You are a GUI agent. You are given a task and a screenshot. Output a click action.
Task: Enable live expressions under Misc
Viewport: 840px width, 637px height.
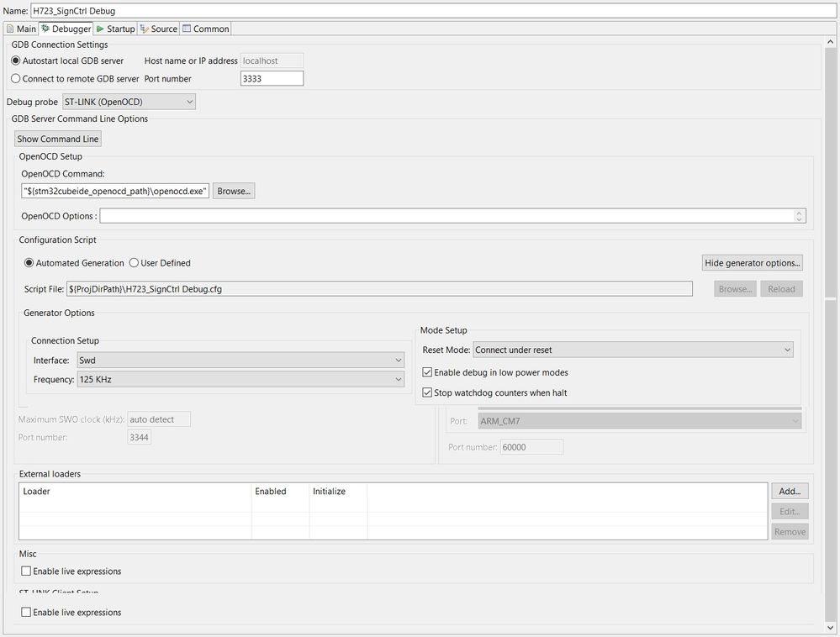25,571
